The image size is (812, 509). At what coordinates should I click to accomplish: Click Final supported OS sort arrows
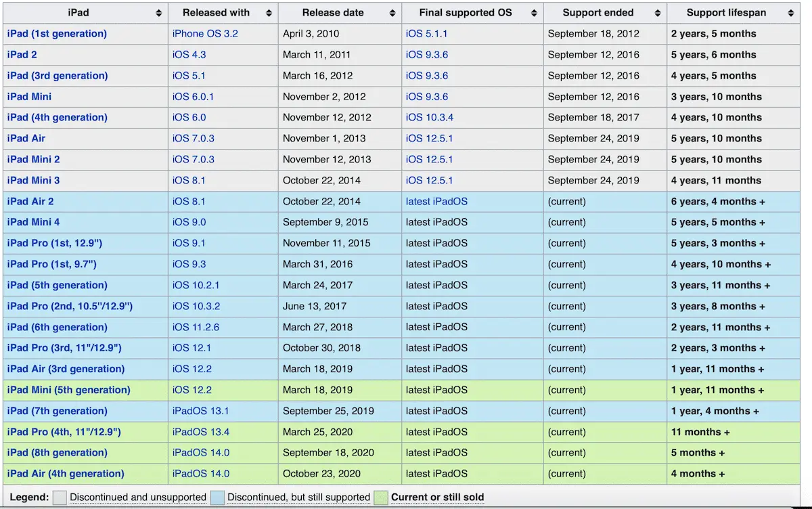pos(534,13)
